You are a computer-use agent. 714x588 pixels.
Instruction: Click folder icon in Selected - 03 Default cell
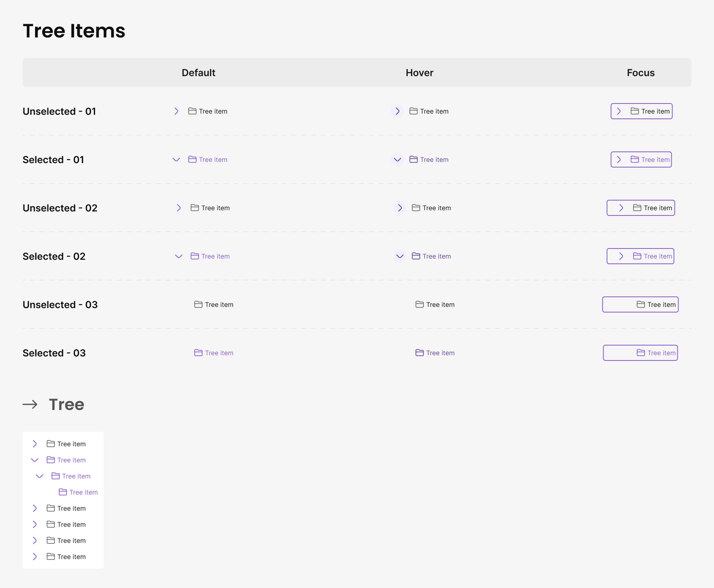198,353
